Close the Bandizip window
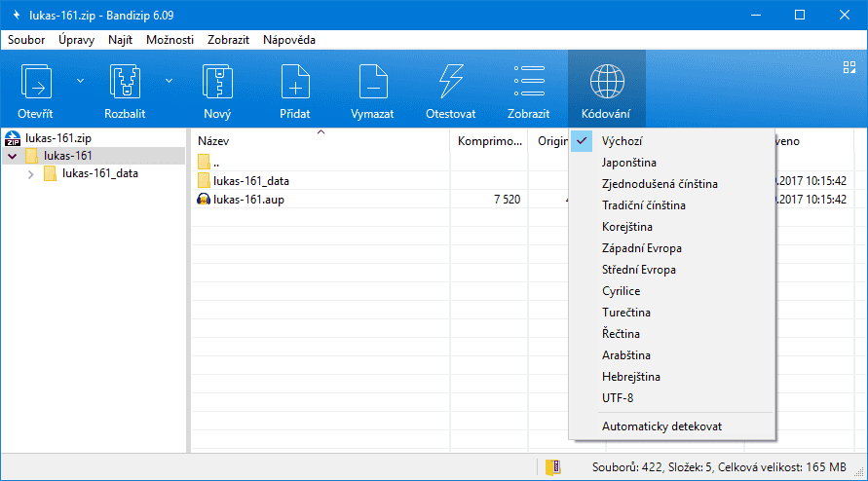868x481 pixels. [845, 15]
